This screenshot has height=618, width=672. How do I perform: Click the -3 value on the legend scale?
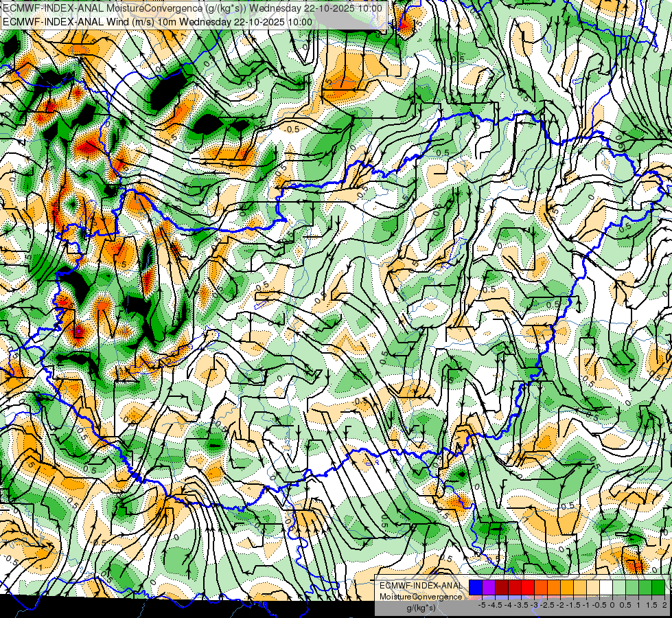[x=535, y=605]
